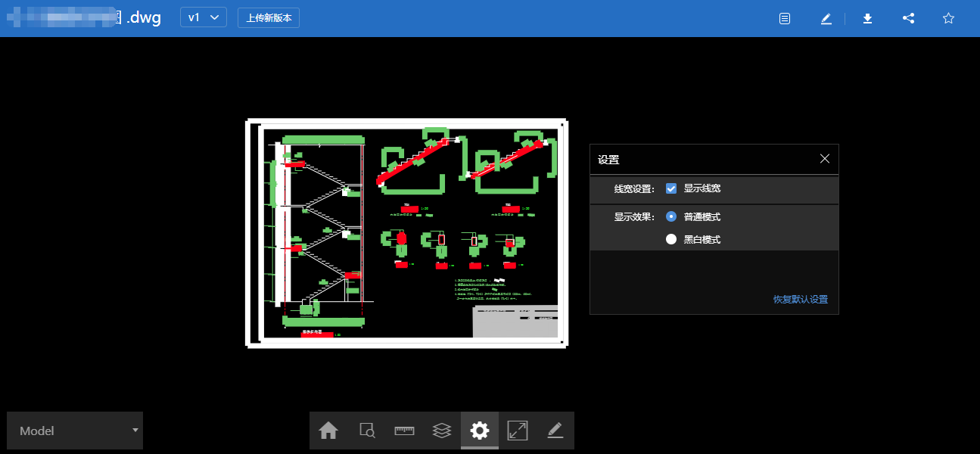Screen dimensions: 980x454
Task: Expand the Model layout dropdown
Action: (x=75, y=431)
